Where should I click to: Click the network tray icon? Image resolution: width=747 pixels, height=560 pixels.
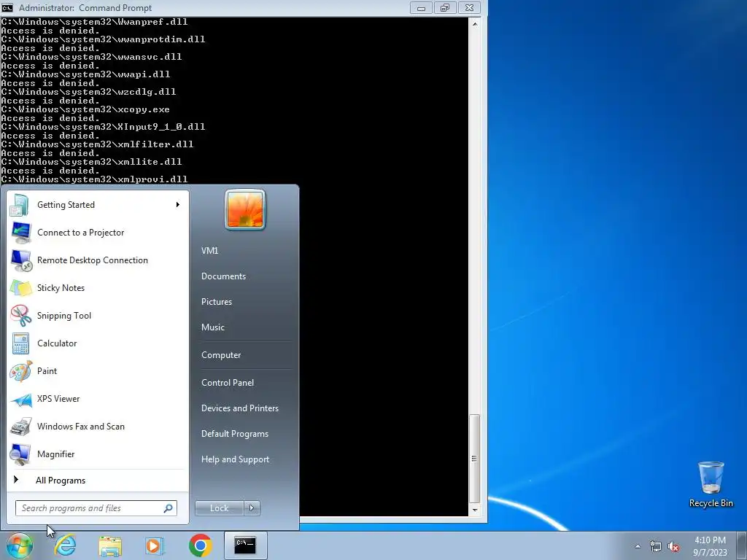point(656,547)
